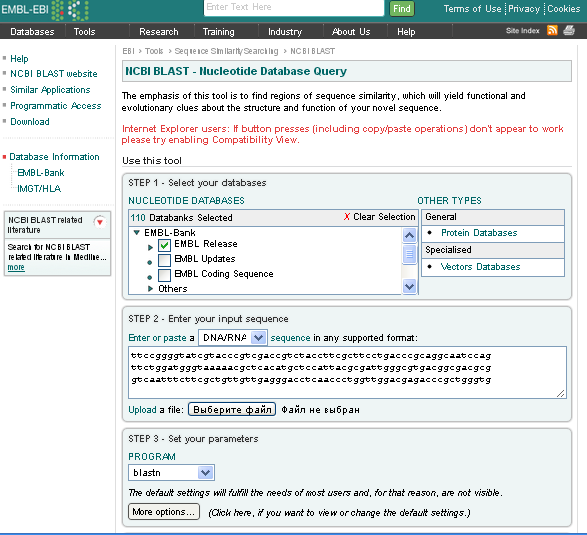The image size is (587, 535).
Task: Click the green Find button
Action: (402, 9)
